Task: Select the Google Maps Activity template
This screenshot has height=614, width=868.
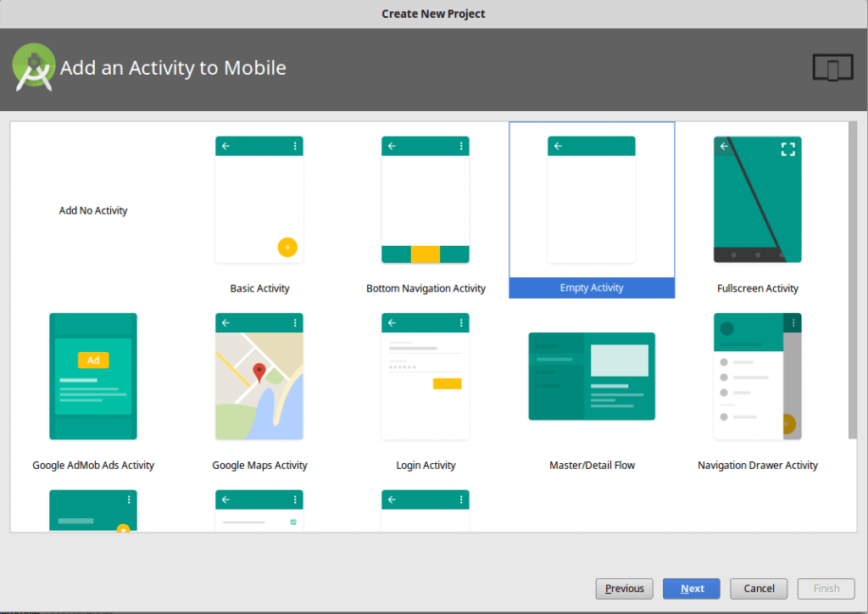Action: coord(259,376)
